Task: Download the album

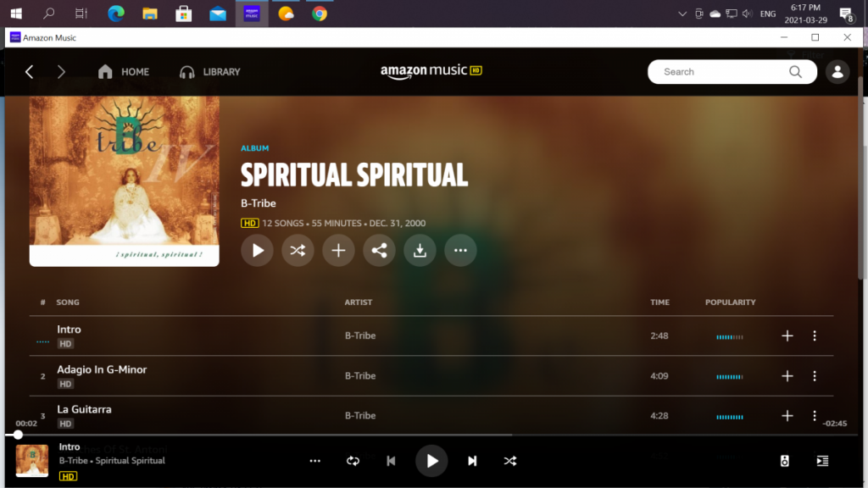Action: 420,251
